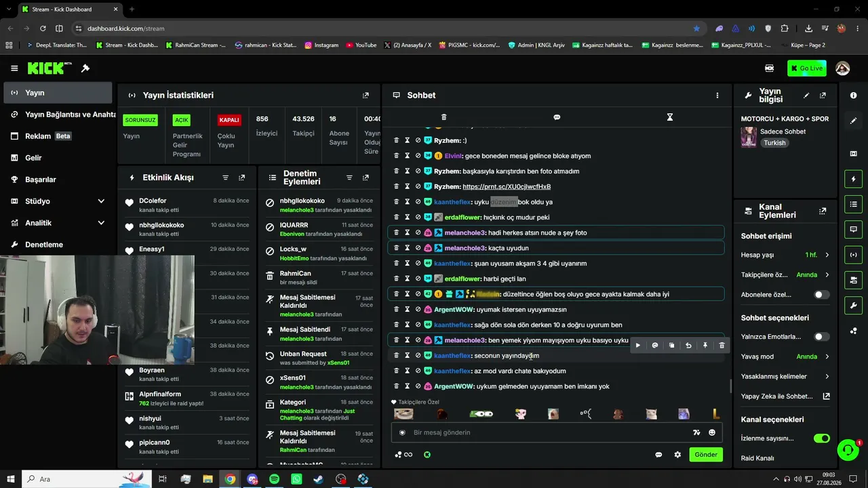
Task: Filter the Denetim Eylemleri list
Action: 349,178
